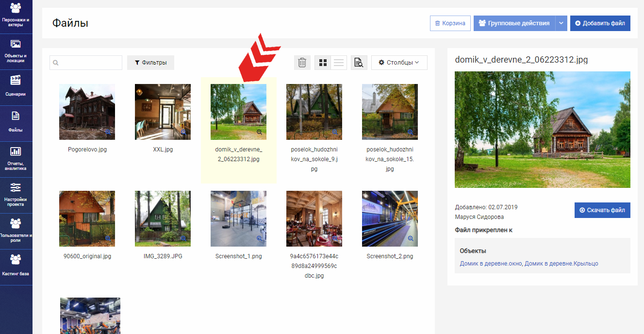
Task: Click the file search input field
Action: (x=86, y=63)
